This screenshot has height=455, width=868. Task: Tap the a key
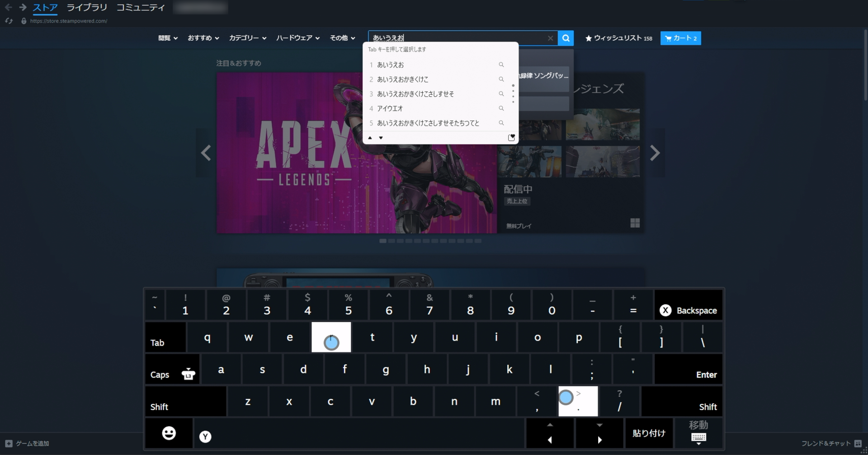(x=221, y=369)
